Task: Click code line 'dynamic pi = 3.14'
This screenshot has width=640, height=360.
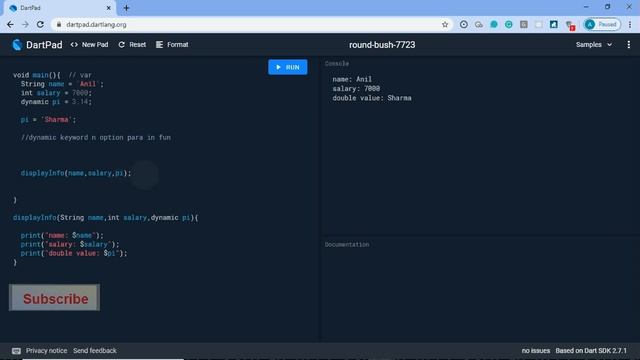Action: click(56, 102)
